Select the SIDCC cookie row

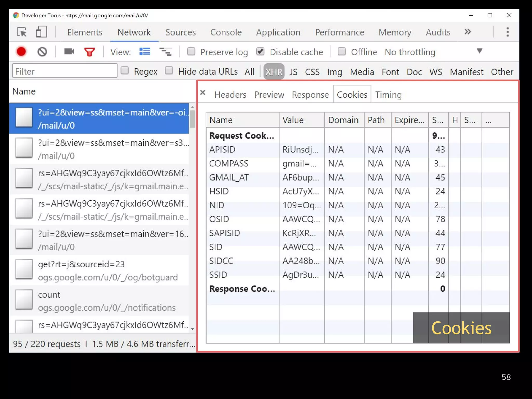358,261
